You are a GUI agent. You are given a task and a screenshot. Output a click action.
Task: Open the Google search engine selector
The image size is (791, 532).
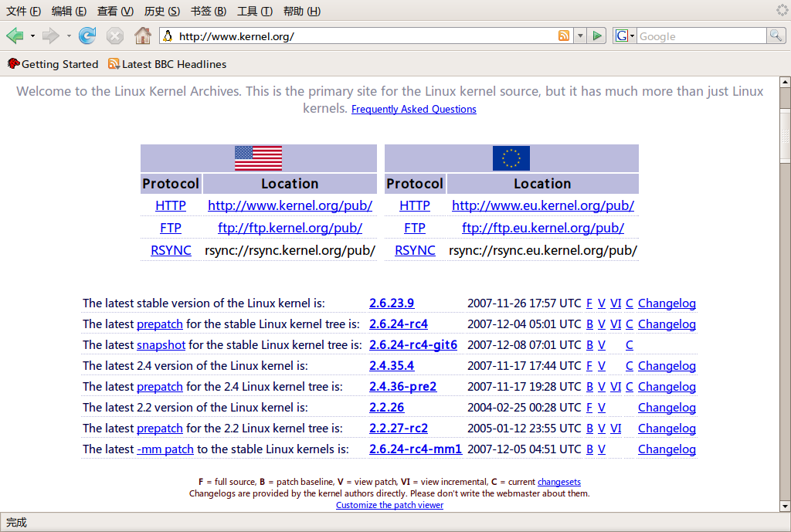tap(624, 36)
